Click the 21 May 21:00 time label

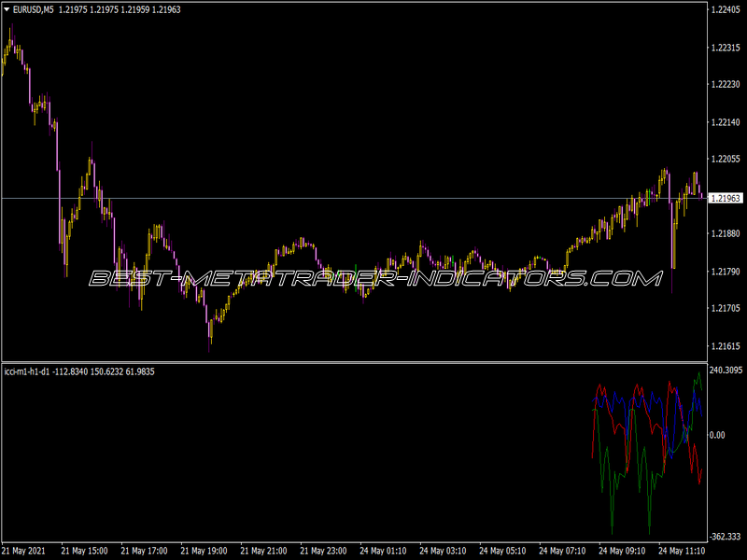point(263,551)
